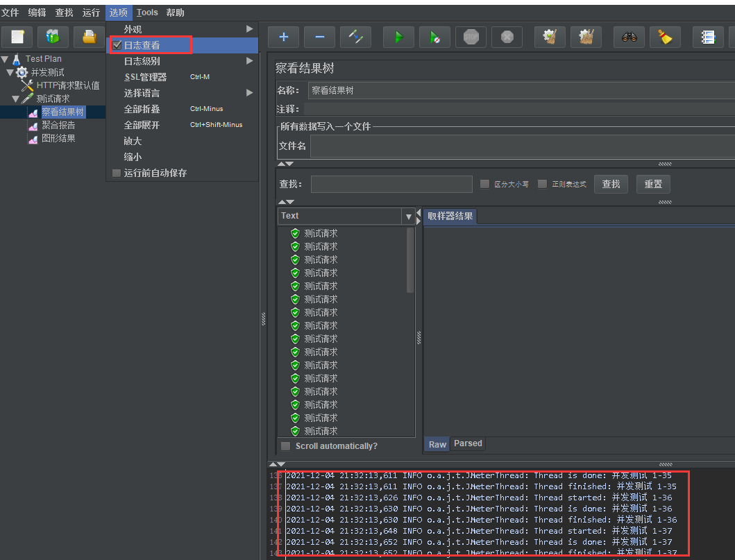Click the Remove (minus) toolbar button
This screenshot has width=735, height=560.
tap(320, 37)
